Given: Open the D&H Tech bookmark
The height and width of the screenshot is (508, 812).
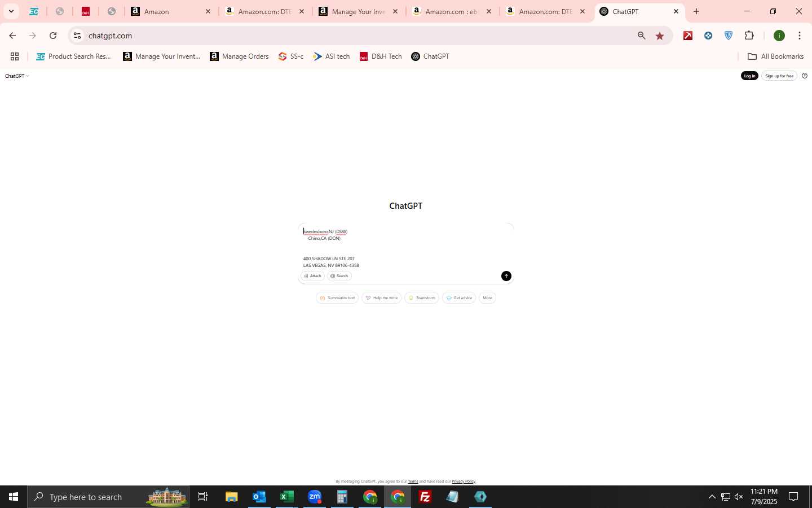Looking at the screenshot, I should coord(381,56).
